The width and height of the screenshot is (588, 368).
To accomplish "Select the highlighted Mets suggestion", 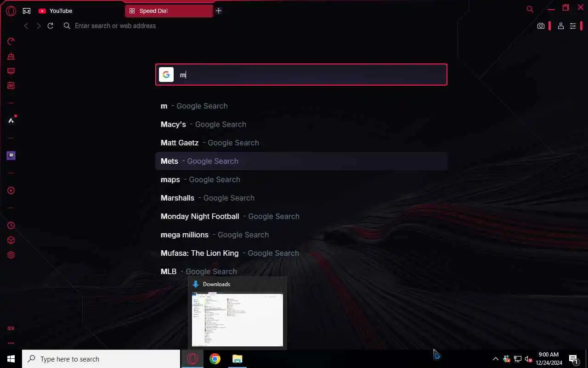I will coord(301,161).
